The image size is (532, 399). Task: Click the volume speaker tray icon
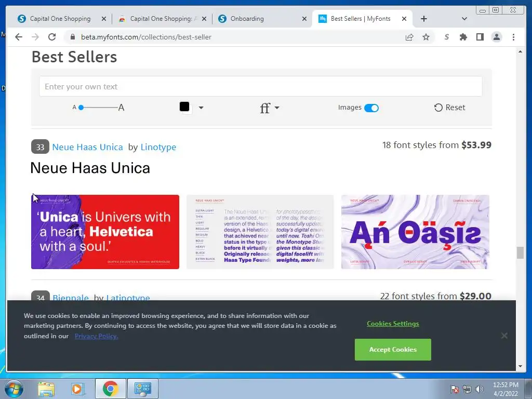tap(480, 389)
